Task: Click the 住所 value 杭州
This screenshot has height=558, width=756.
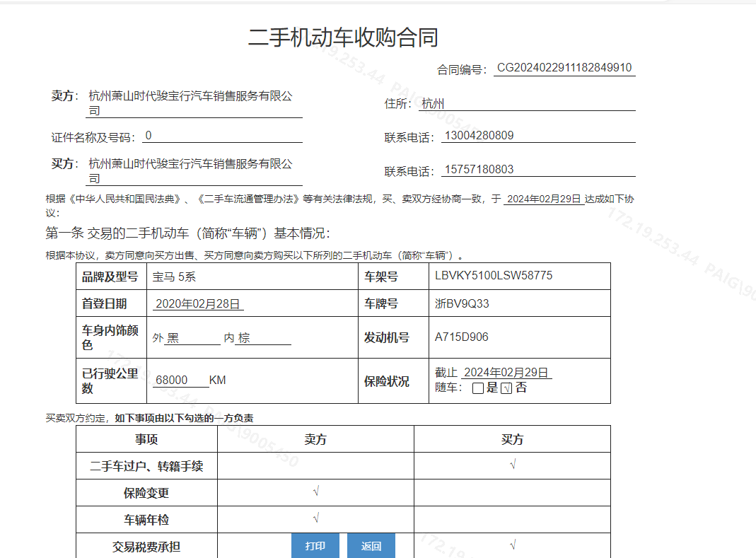Action: pyautogui.click(x=433, y=104)
